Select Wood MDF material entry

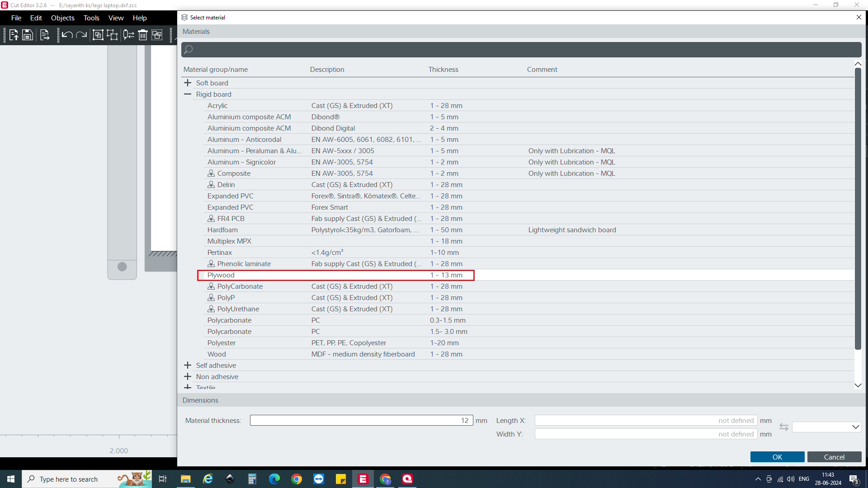pos(216,353)
